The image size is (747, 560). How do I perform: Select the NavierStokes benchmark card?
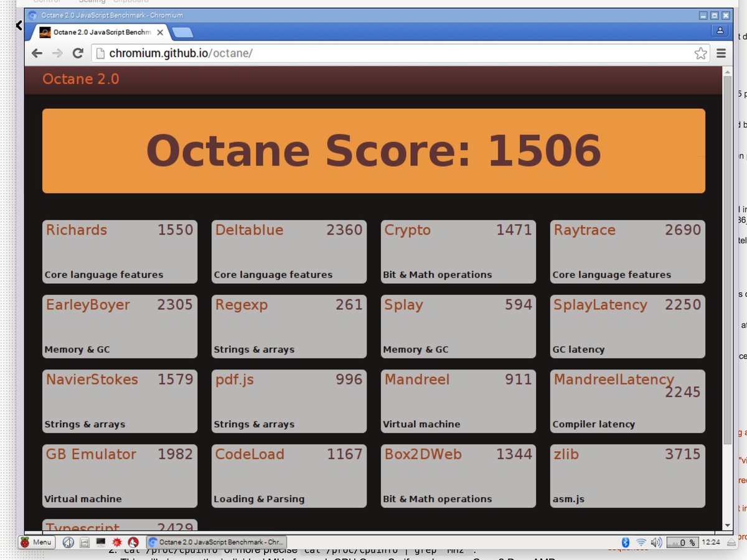point(120,401)
